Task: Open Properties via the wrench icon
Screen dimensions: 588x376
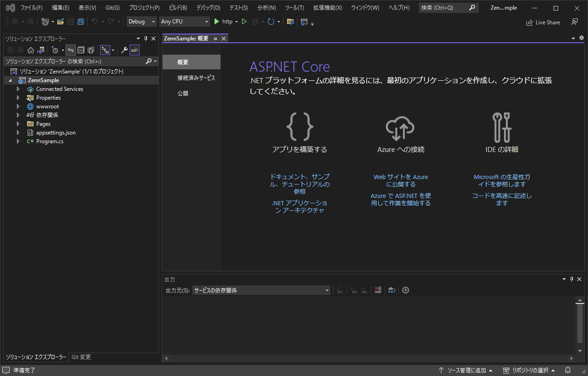Action: [124, 50]
